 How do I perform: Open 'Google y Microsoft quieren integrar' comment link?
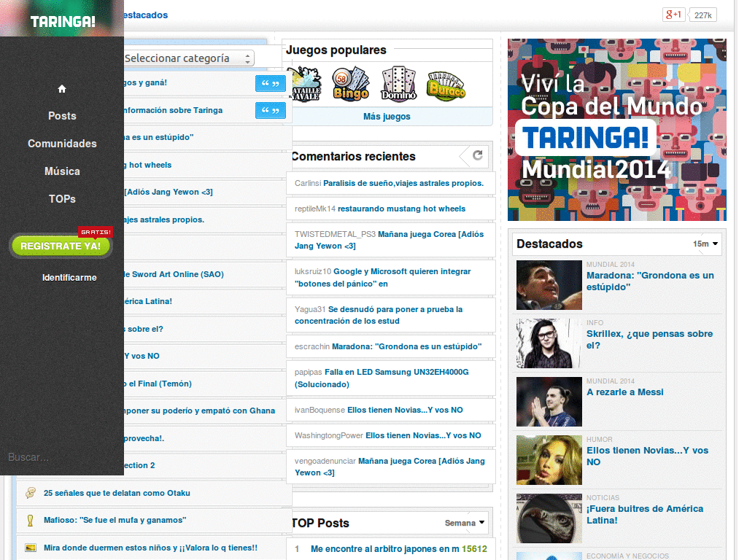click(382, 278)
